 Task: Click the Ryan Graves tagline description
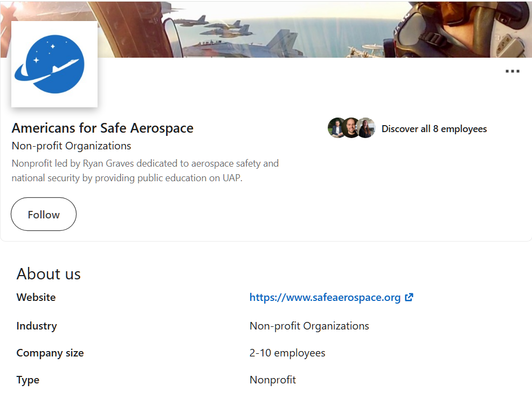145,170
